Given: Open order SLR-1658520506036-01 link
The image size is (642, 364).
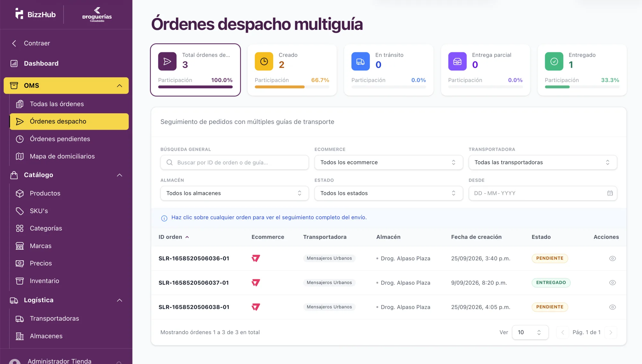Looking at the screenshot, I should click(x=194, y=258).
